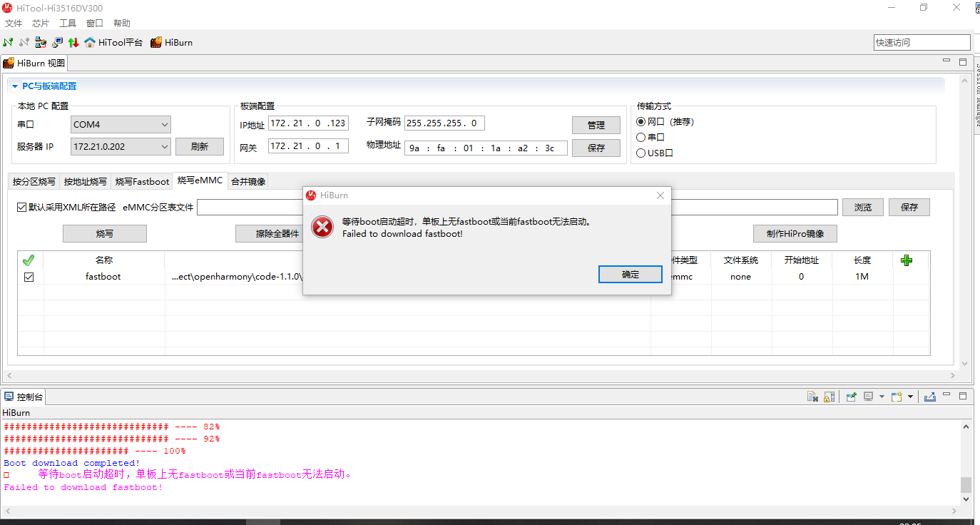Screen dimensions: 980x525
Task: Switch to 按地址烧写 tab
Action: point(86,181)
